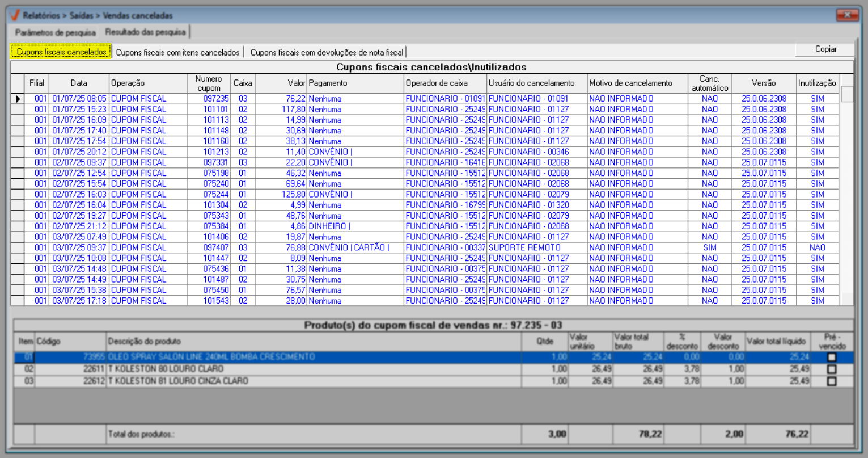The width and height of the screenshot is (868, 458).
Task: Select product row T KOLESTON 80 LOURO CLARO
Action: (227, 369)
